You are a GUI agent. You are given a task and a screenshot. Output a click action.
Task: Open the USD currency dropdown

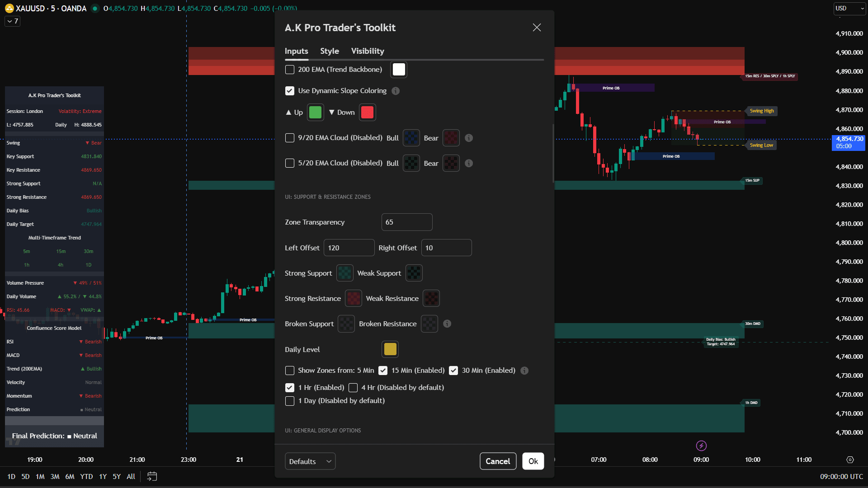849,8
